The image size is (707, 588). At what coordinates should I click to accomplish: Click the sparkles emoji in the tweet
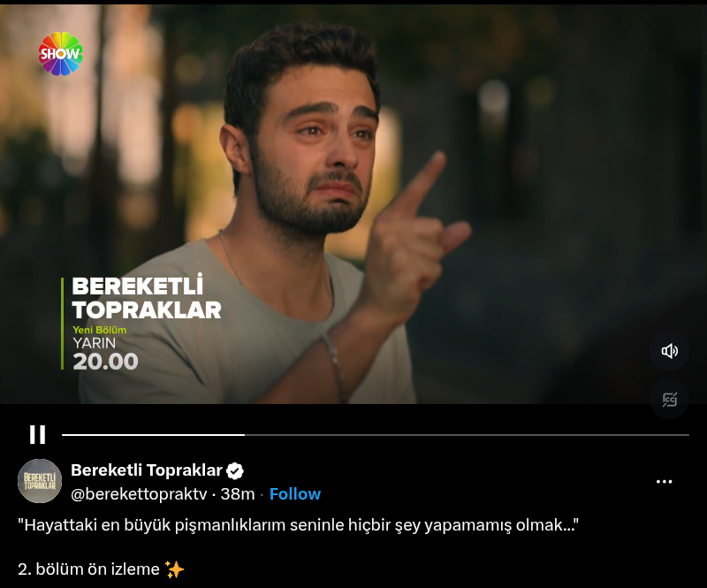(x=174, y=569)
